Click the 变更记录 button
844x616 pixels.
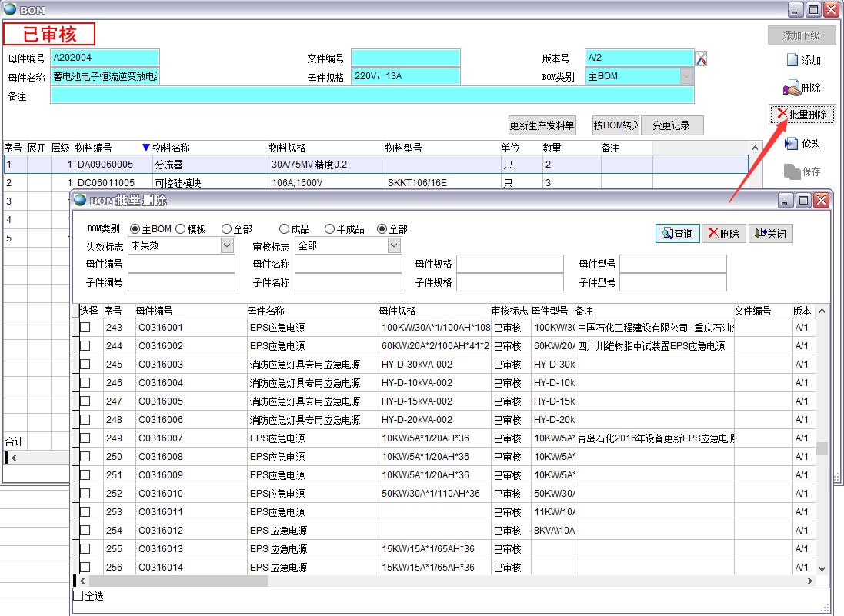pyautogui.click(x=671, y=125)
